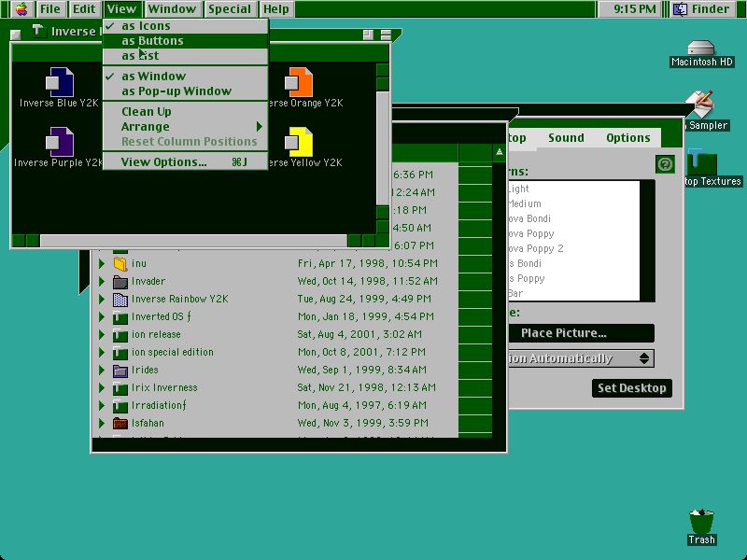Screen dimensions: 747x560
Task: Click the Finder application menu icon
Action: [x=681, y=9]
